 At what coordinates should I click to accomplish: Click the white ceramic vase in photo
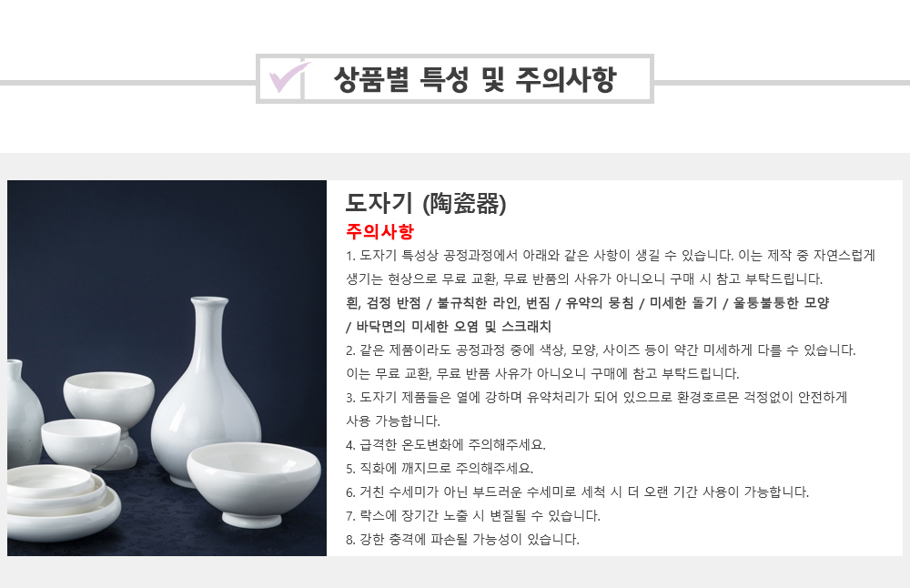[206, 391]
